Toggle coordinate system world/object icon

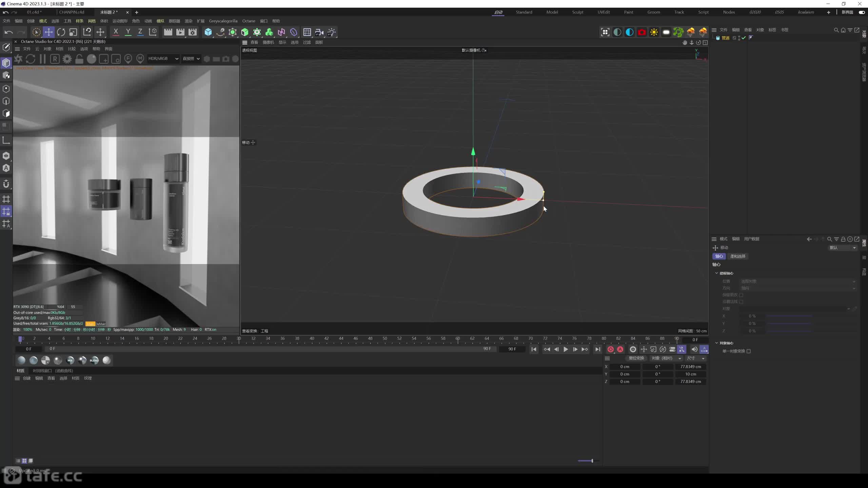[x=153, y=32]
